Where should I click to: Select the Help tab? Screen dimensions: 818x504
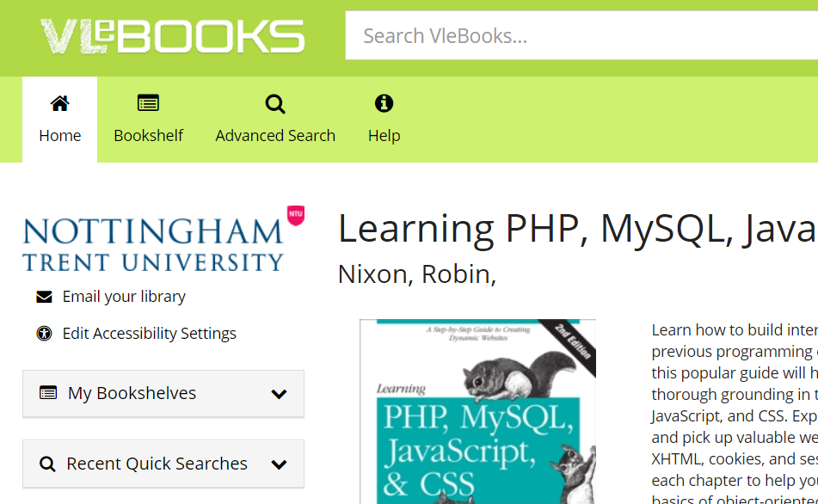click(x=384, y=135)
